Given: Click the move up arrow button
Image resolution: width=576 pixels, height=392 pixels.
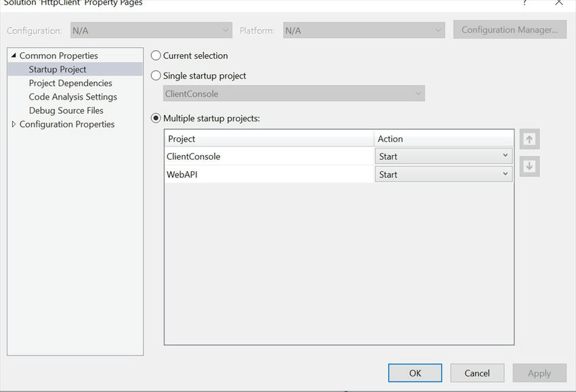Looking at the screenshot, I should tap(529, 139).
